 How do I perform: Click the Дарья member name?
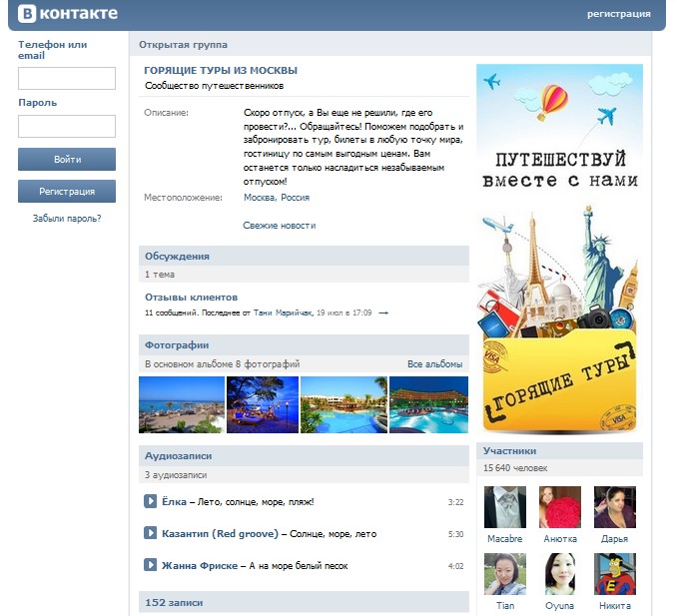point(614,539)
